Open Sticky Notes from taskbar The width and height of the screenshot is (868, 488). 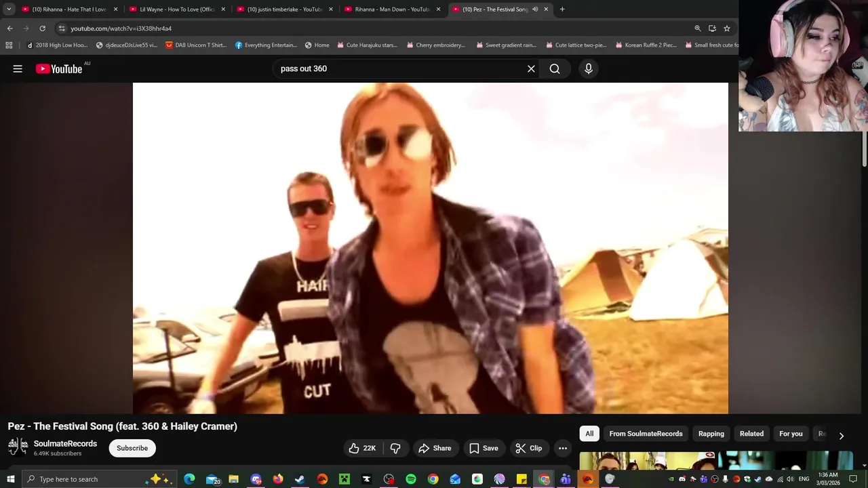tap(521, 479)
